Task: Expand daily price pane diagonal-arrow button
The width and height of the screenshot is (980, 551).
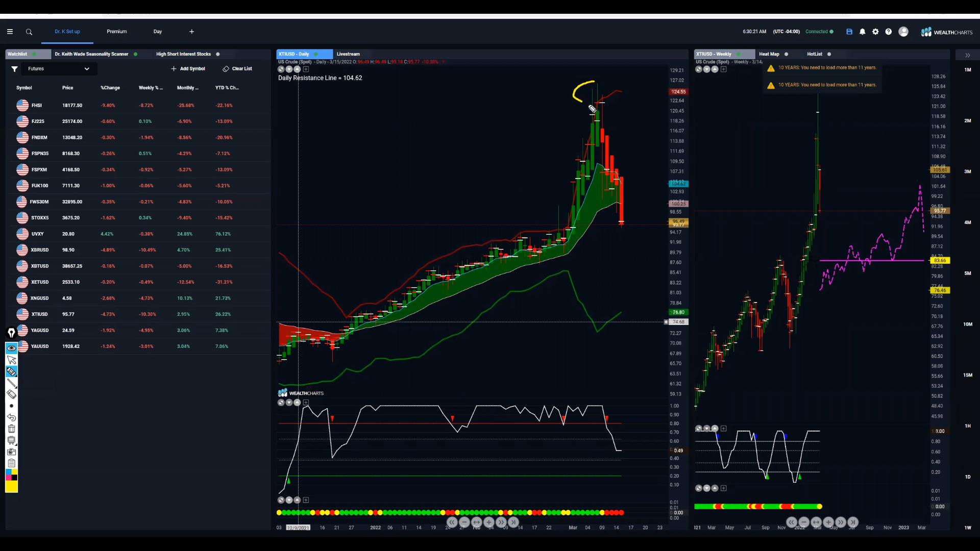Action: 281,69
